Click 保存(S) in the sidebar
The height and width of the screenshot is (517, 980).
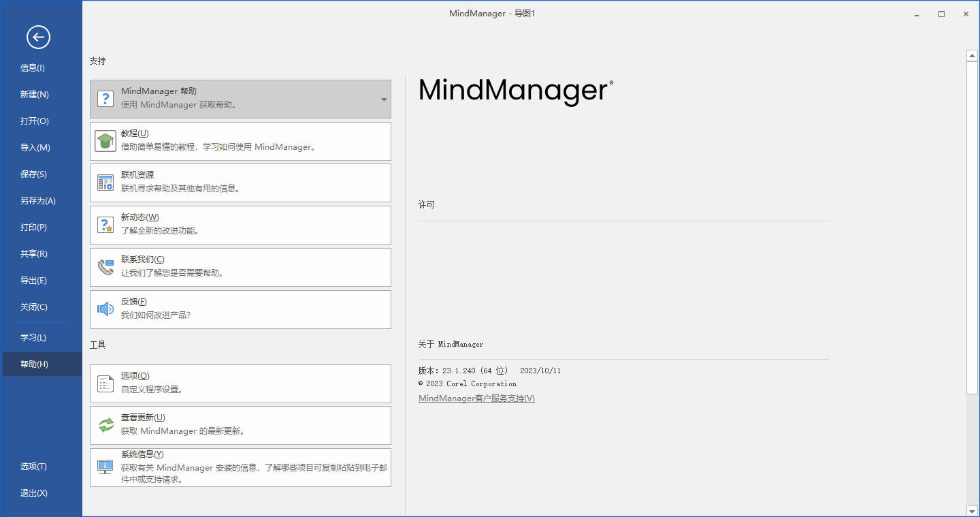click(x=41, y=174)
